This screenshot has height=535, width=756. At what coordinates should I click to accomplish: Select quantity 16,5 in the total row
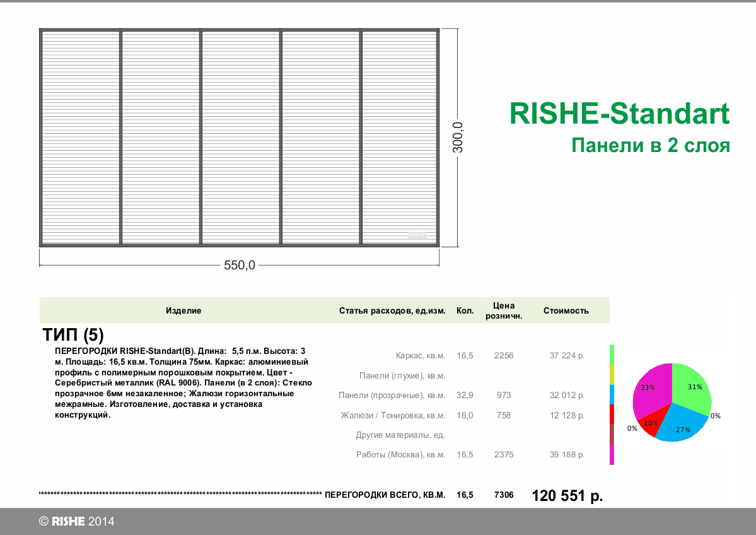[x=465, y=495]
